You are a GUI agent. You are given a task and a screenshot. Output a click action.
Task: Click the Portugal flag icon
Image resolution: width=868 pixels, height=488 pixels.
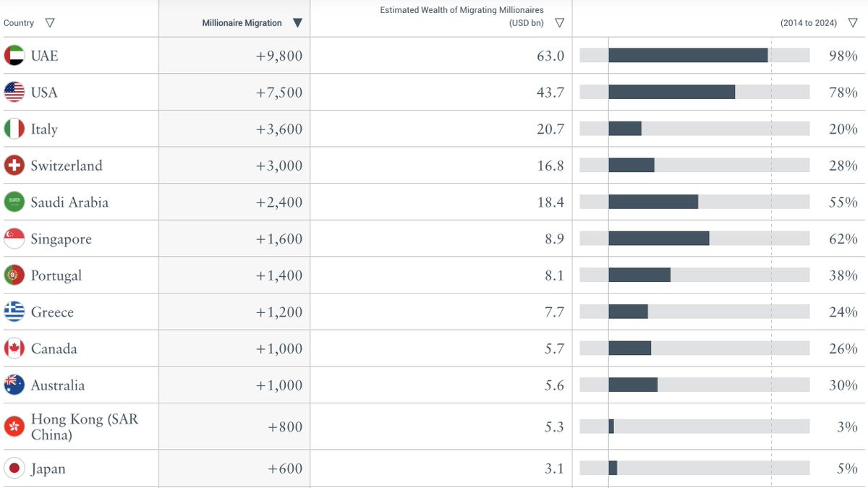tap(14, 275)
